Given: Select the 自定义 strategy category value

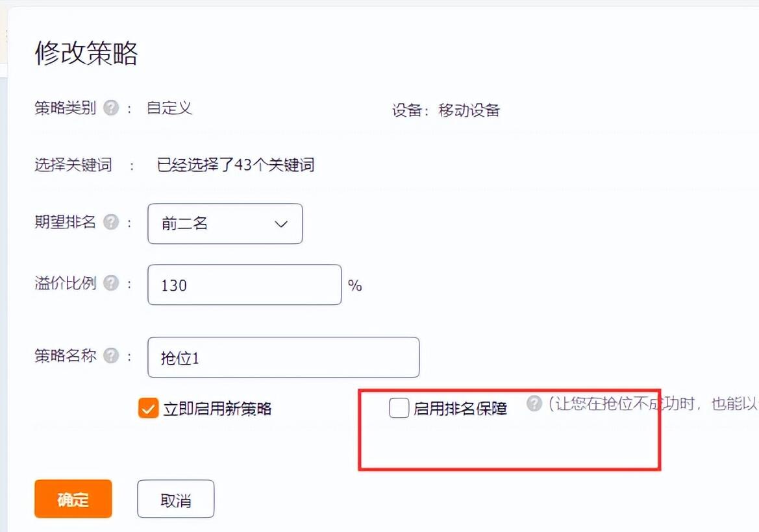Looking at the screenshot, I should click(x=169, y=108).
